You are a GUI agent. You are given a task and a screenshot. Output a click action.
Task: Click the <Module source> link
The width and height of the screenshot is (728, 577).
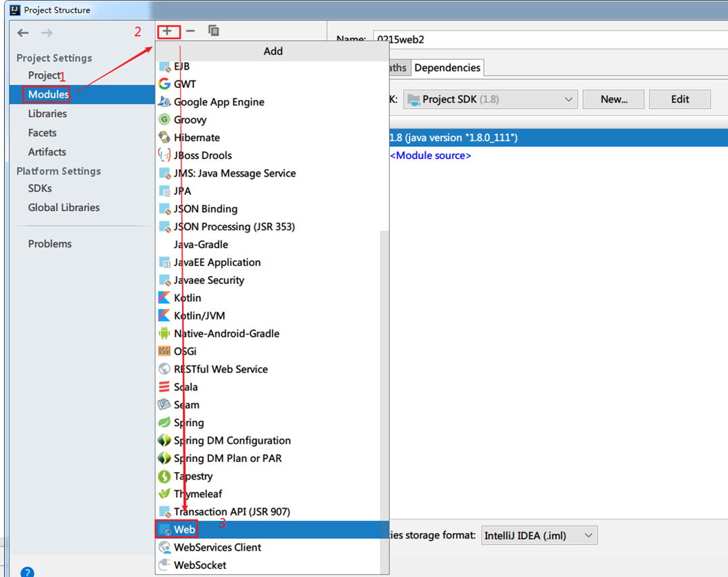coord(430,156)
